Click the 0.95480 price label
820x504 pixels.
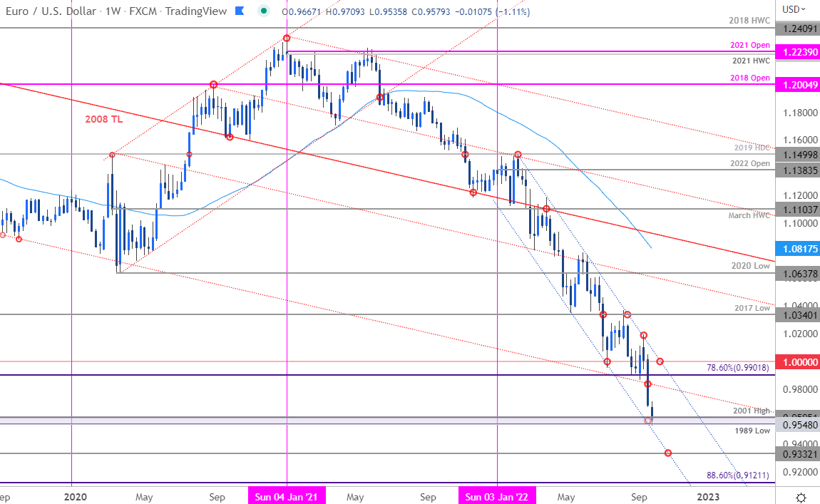797,425
